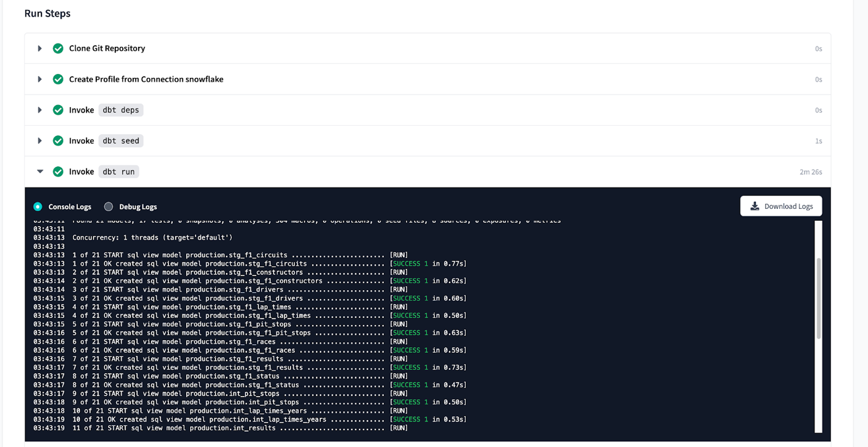Click the green status icon for dbt seed

pyautogui.click(x=58, y=141)
